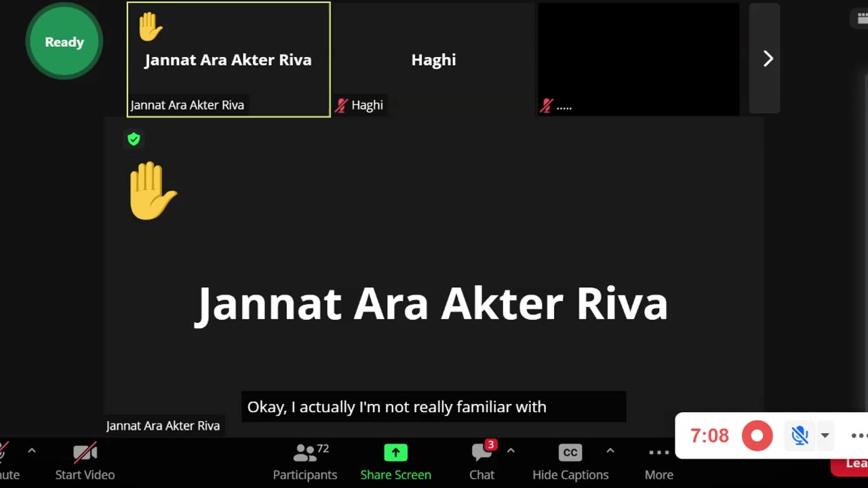The image size is (868, 488).
Task: Open recorder microphone dropdown arrow
Action: click(x=825, y=436)
